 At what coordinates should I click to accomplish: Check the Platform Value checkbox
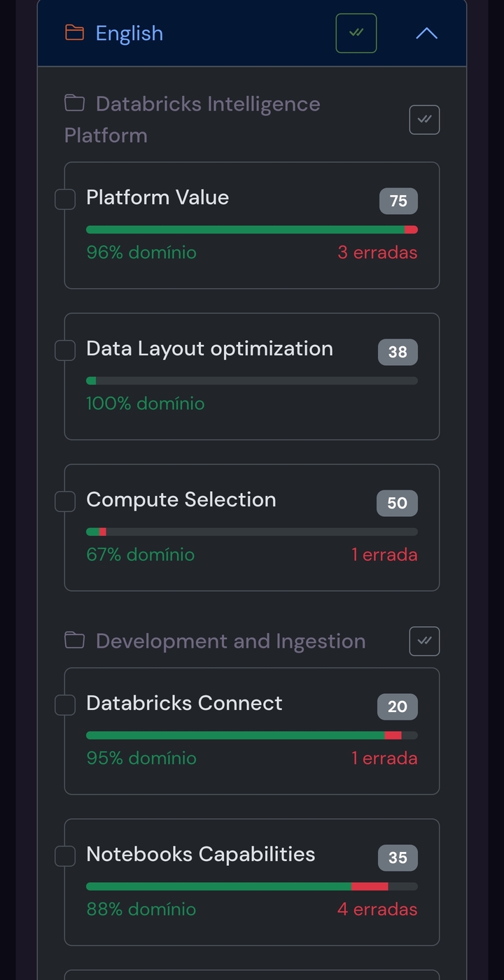[x=65, y=199]
